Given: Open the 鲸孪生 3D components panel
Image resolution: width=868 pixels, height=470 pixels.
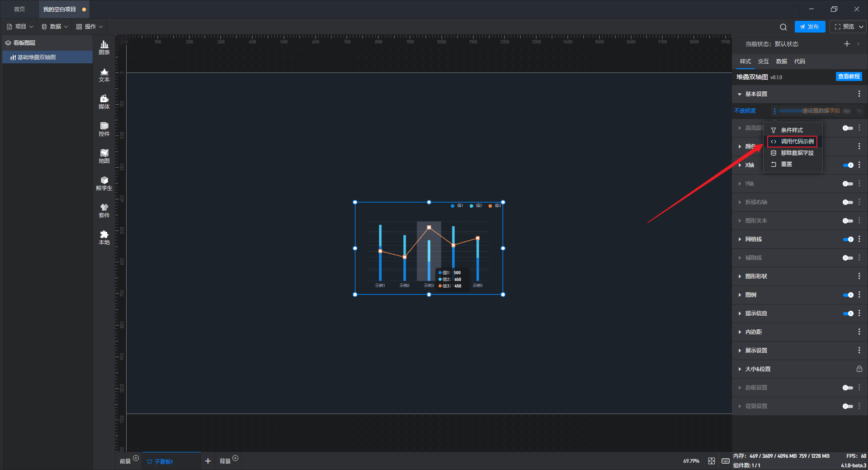Looking at the screenshot, I should point(104,183).
